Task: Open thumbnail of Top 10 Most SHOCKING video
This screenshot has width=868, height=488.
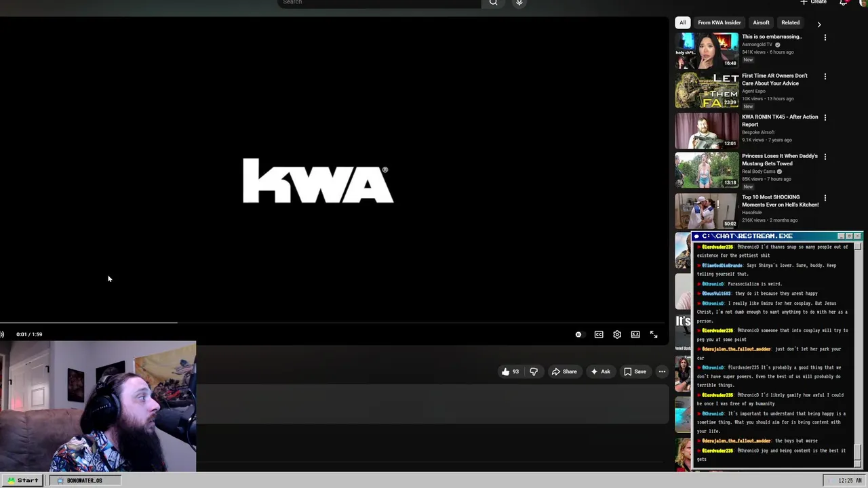Action: (x=707, y=211)
